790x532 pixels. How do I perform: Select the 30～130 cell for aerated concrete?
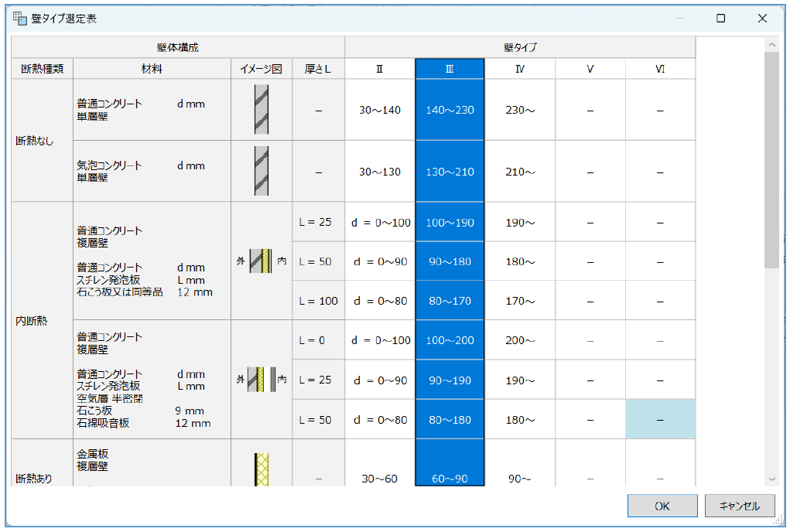click(380, 172)
